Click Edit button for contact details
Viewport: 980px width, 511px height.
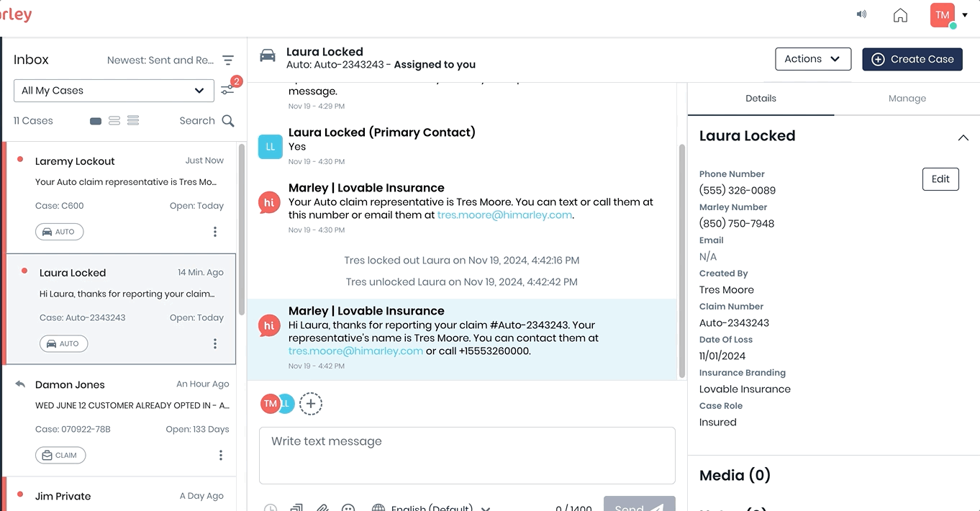coord(940,179)
